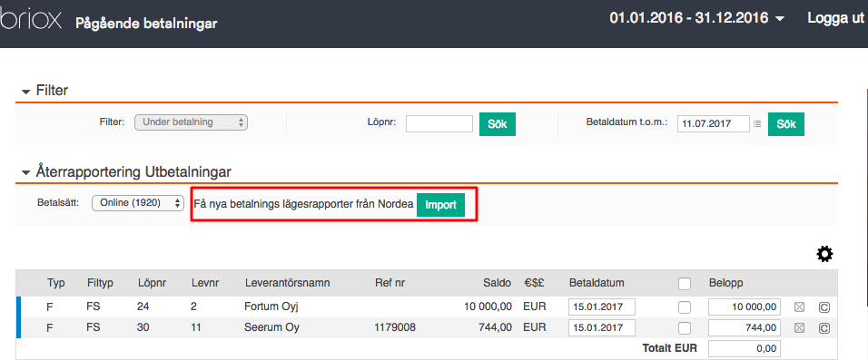
Task: Click the crossed box icon in Fortum Oyj row
Action: 799,307
